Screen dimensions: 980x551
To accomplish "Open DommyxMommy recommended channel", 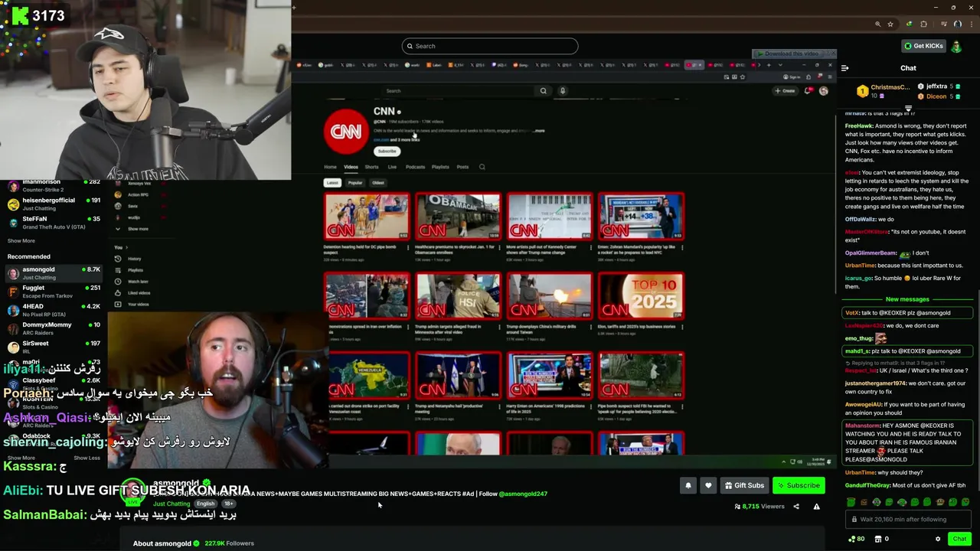I will [x=54, y=328].
